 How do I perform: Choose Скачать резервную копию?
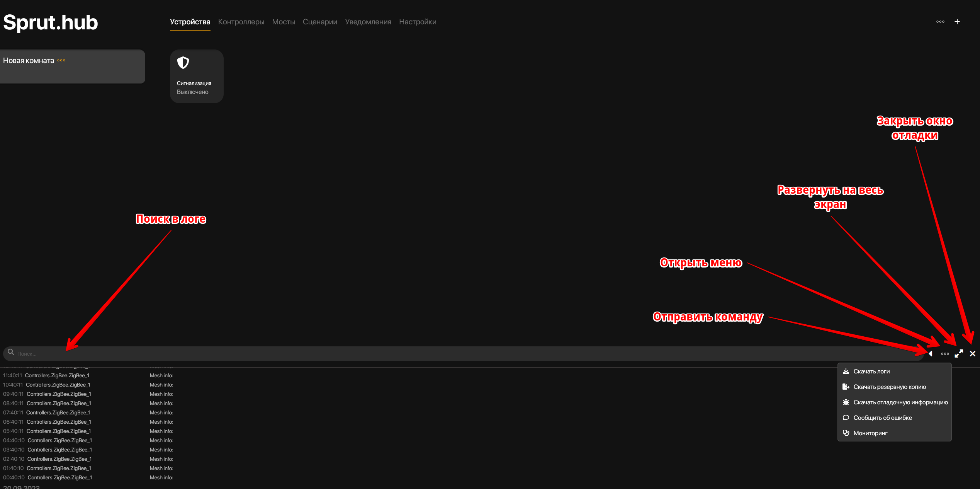pos(889,387)
